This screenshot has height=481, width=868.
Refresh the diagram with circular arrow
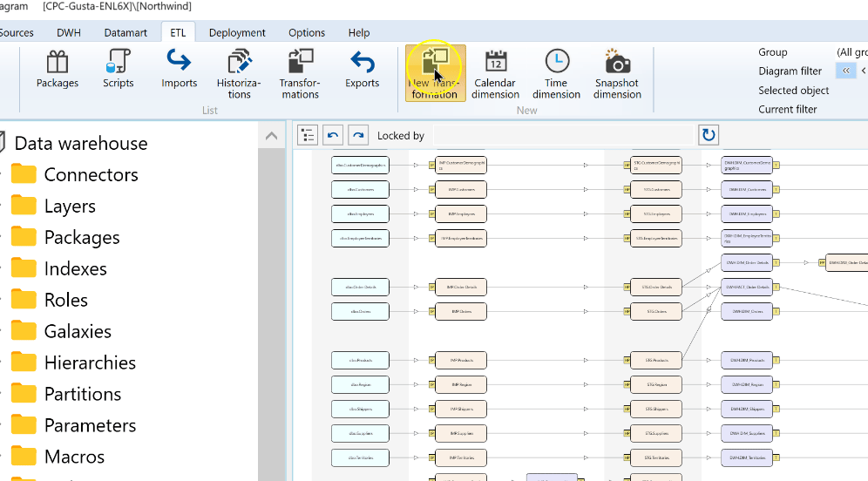[709, 135]
